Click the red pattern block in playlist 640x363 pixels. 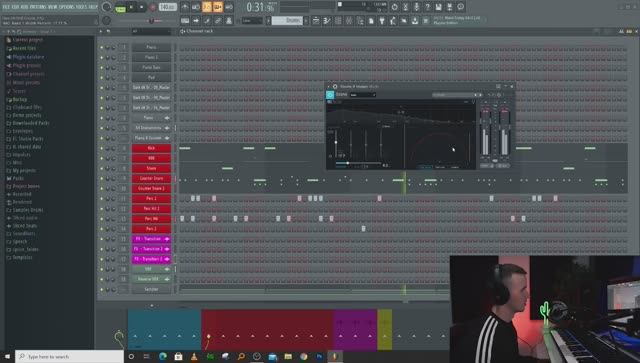click(x=267, y=330)
